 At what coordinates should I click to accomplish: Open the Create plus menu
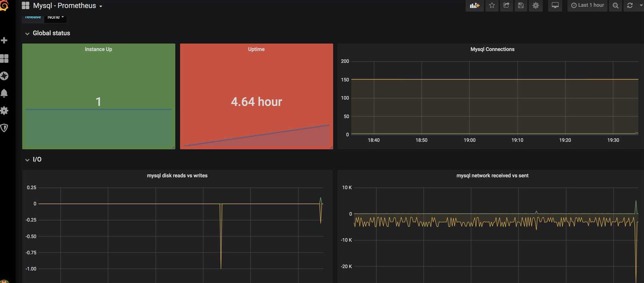coord(4,41)
